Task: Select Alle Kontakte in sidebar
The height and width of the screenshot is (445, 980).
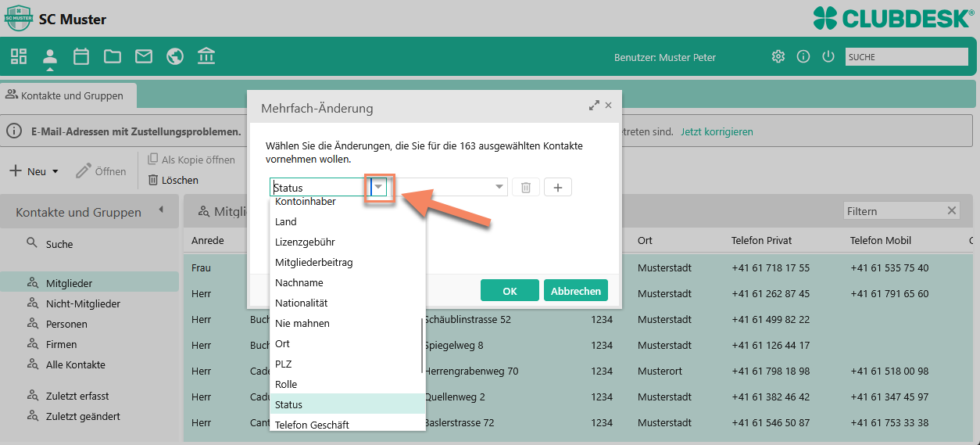Action: [75, 364]
